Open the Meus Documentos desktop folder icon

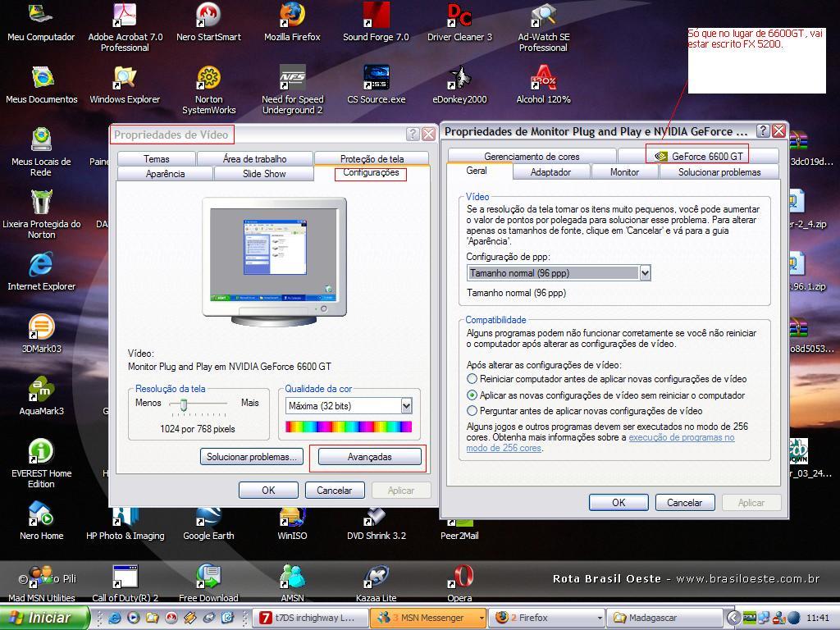pos(41,84)
